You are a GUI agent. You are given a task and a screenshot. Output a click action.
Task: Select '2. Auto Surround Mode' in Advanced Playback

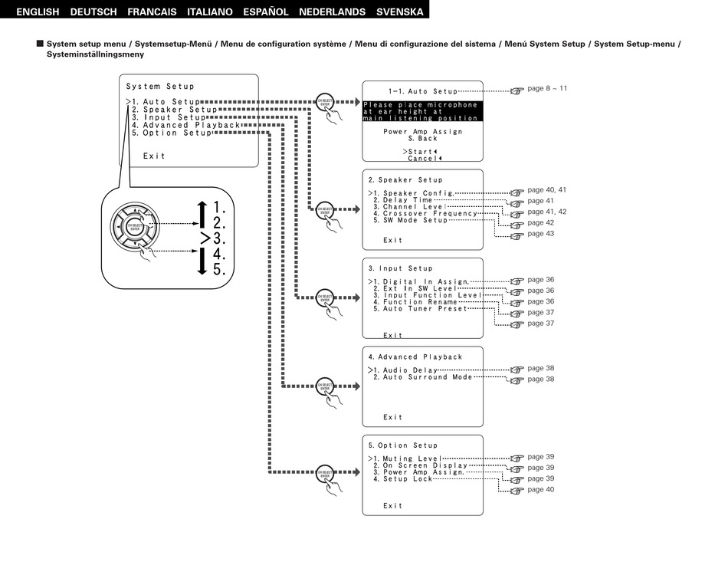tap(422, 377)
